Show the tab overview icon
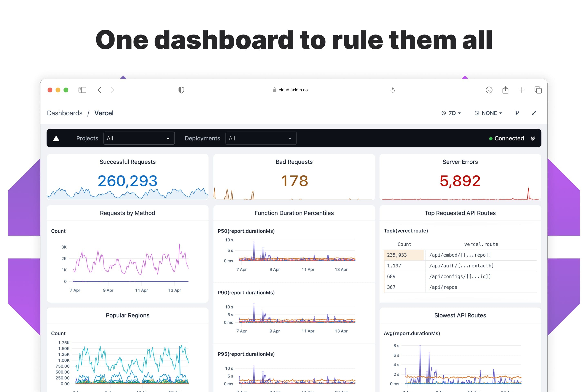 pyautogui.click(x=538, y=90)
